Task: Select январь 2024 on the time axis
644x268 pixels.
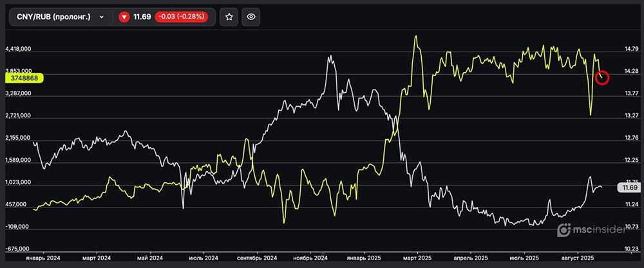Action: click(44, 258)
